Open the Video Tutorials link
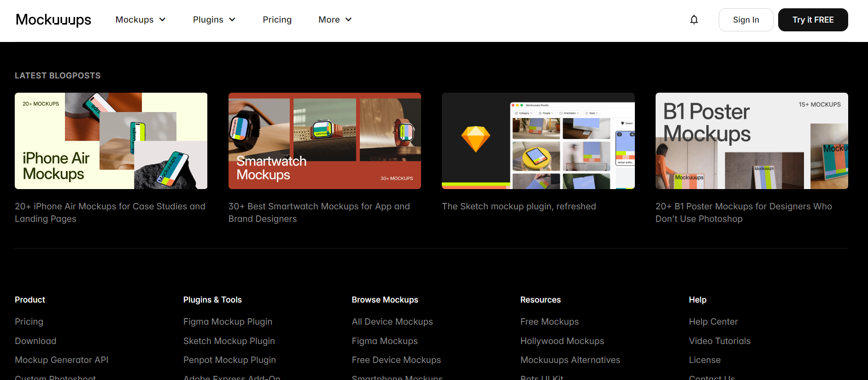This screenshot has height=380, width=868. coord(720,341)
